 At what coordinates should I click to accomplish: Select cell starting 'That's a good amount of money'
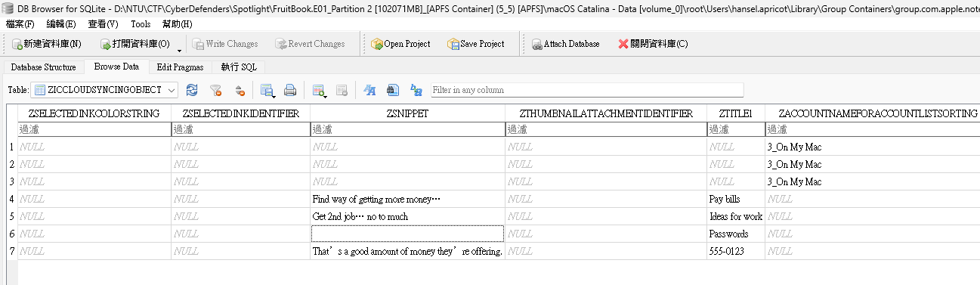(407, 252)
